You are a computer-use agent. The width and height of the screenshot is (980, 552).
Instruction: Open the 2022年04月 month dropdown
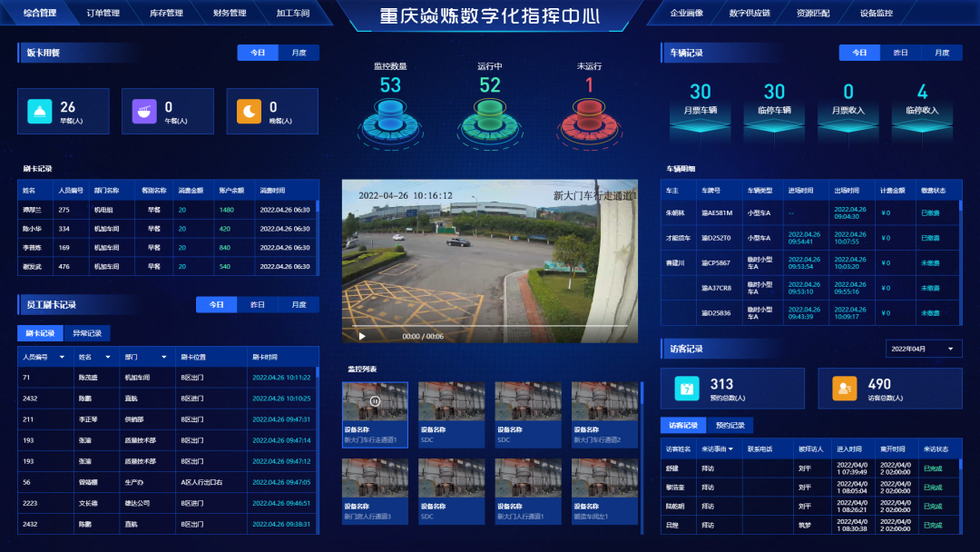pyautogui.click(x=924, y=350)
